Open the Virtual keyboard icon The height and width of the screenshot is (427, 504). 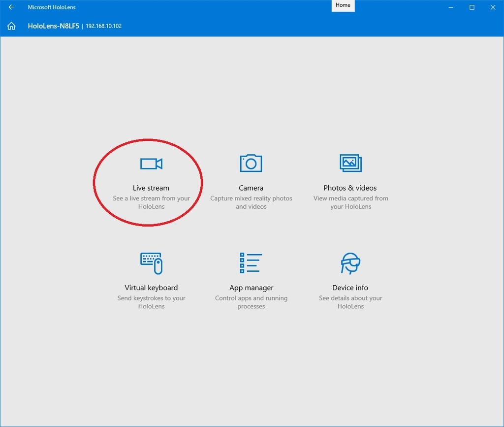(x=152, y=263)
